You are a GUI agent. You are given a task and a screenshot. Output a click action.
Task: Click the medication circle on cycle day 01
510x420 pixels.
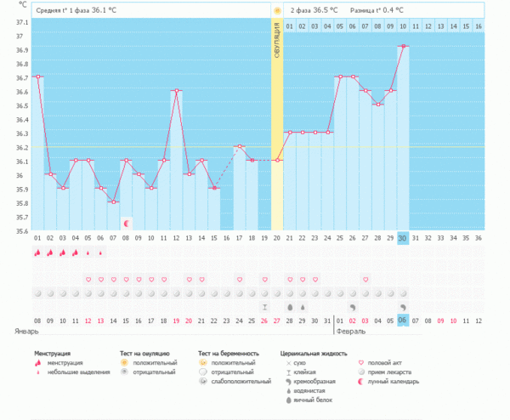[37, 292]
